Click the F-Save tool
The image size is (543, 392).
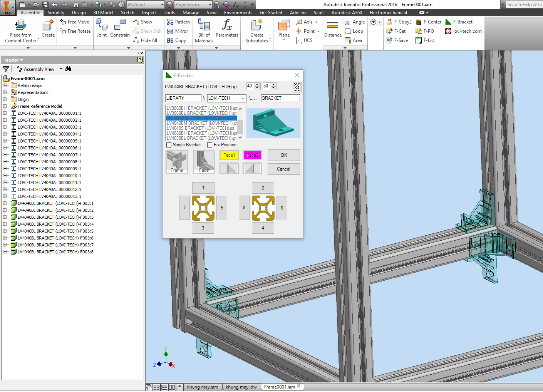[x=397, y=40]
